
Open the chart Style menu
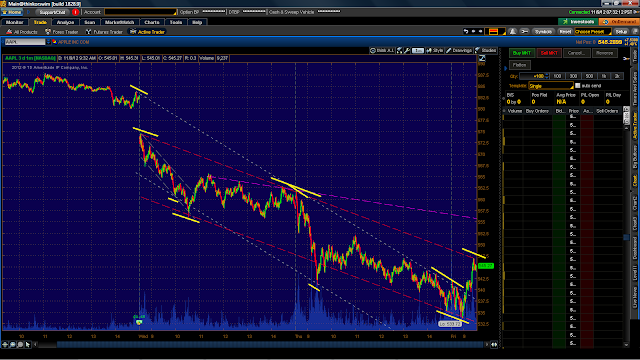(435, 51)
